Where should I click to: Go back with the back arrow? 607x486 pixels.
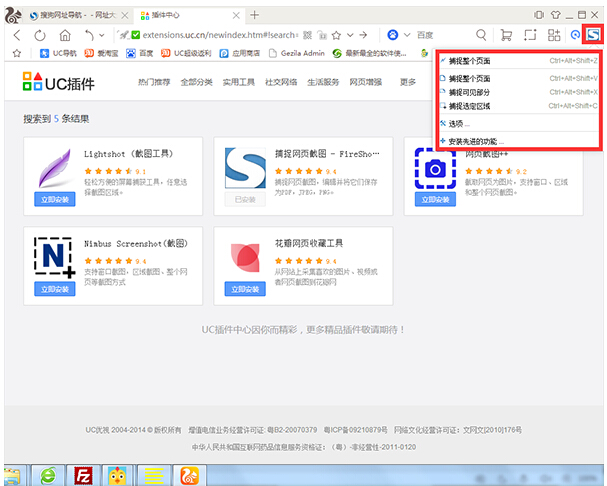click(x=17, y=35)
